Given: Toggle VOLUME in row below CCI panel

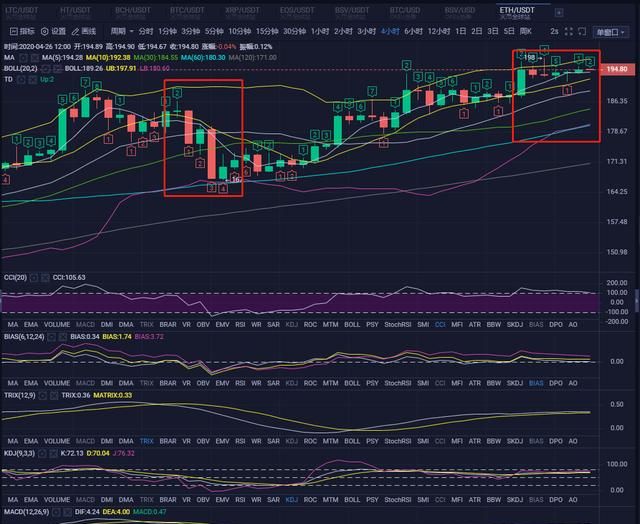Looking at the screenshot, I should 57,325.
